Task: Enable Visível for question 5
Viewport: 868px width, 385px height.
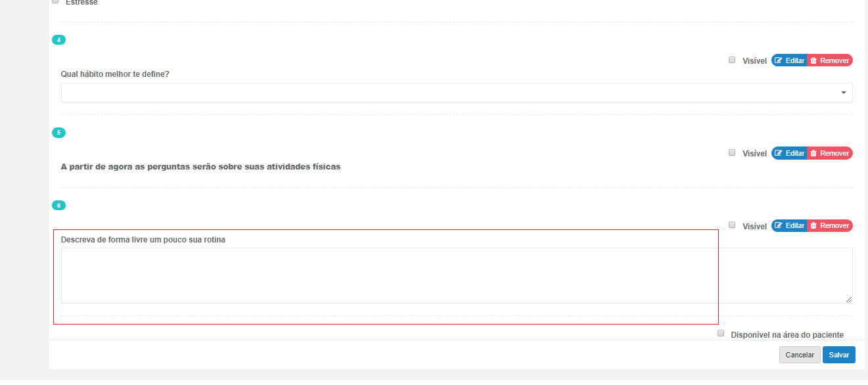Action: 732,152
